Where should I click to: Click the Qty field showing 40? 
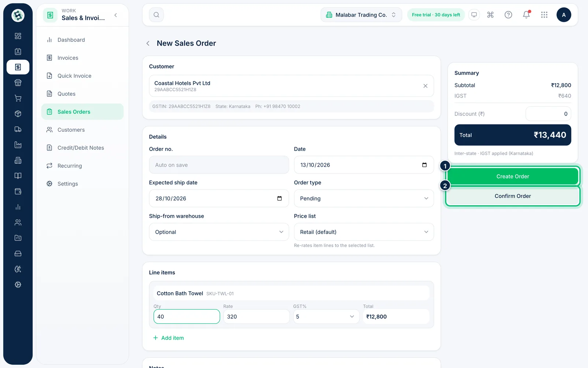187,316
